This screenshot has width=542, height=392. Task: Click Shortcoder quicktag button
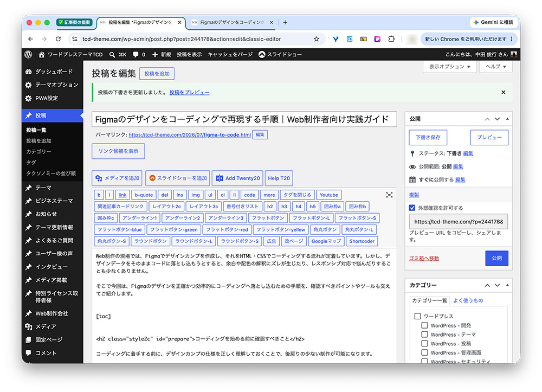tap(362, 241)
